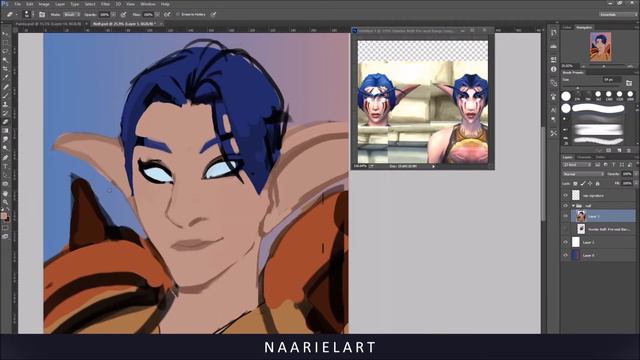This screenshot has width=640, height=360.
Task: Select the Rectangular Marquee tool
Action: [x=5, y=42]
